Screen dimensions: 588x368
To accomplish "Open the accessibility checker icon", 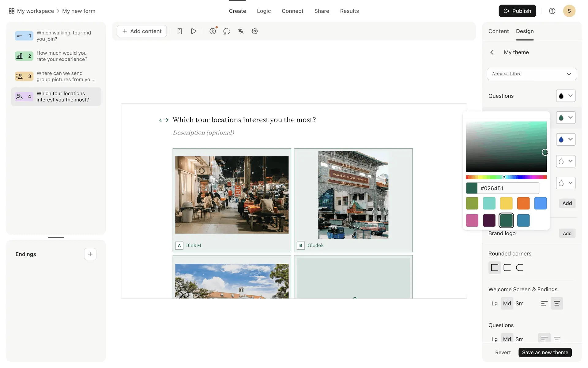I will [x=213, y=31].
